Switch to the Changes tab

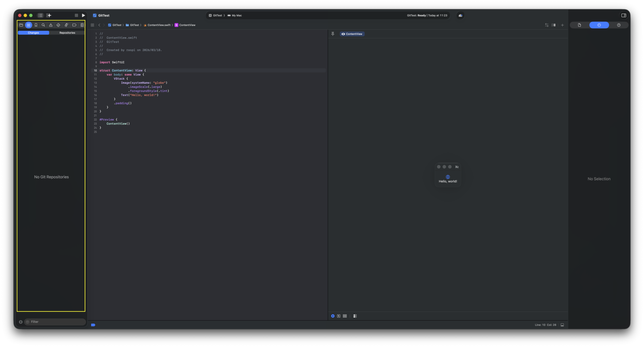coord(33,33)
